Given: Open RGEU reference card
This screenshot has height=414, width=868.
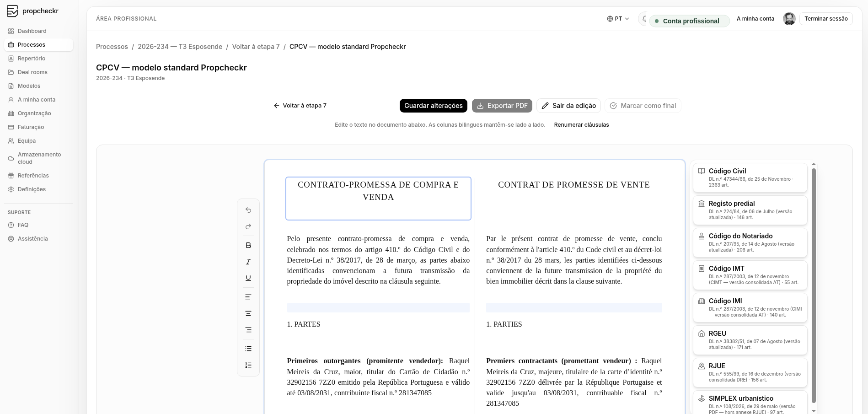Looking at the screenshot, I should pyautogui.click(x=750, y=340).
